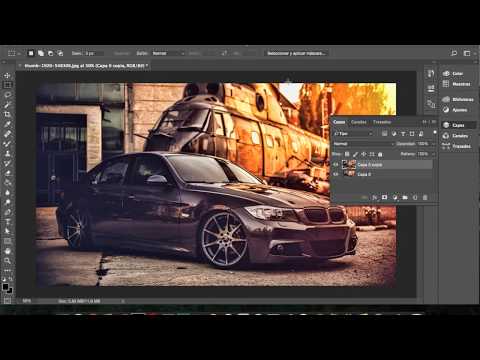Select the Dodge tool
This screenshot has width=480, height=360.
[7, 202]
